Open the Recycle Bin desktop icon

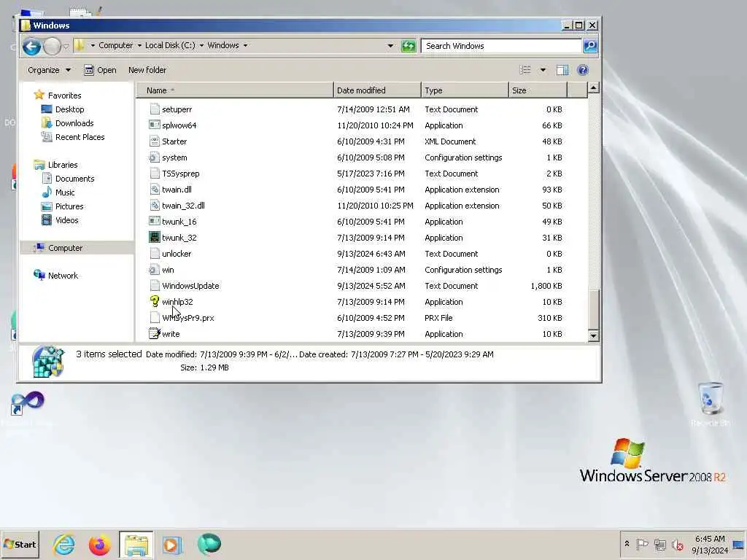(x=711, y=404)
